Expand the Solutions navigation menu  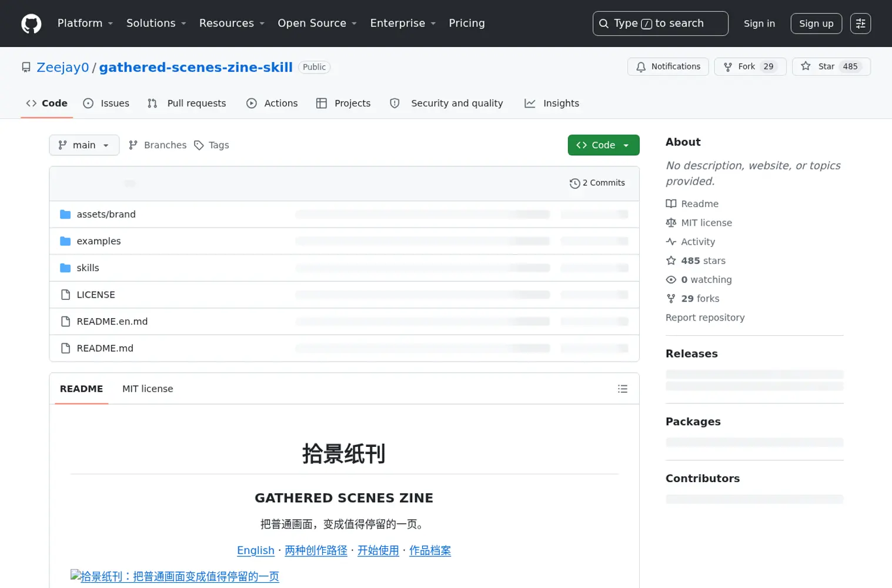156,24
